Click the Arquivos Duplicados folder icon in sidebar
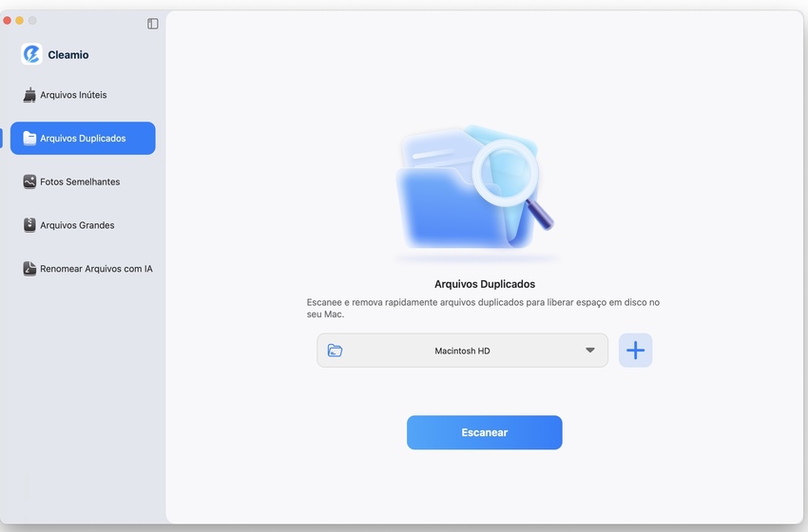 pos(29,138)
